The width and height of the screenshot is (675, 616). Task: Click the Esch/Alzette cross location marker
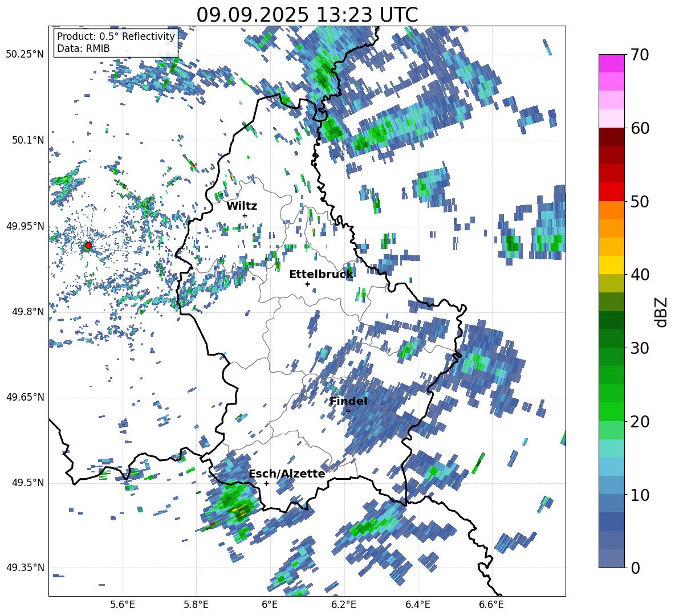pyautogui.click(x=266, y=483)
